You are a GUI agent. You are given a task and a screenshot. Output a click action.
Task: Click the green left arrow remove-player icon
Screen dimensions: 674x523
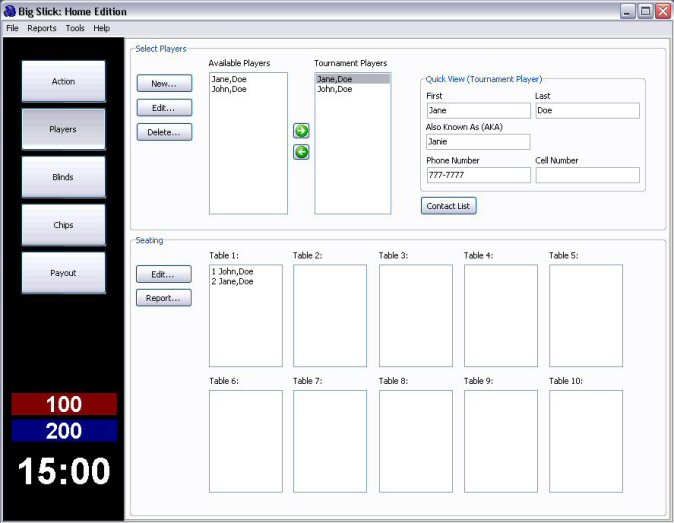(x=301, y=152)
